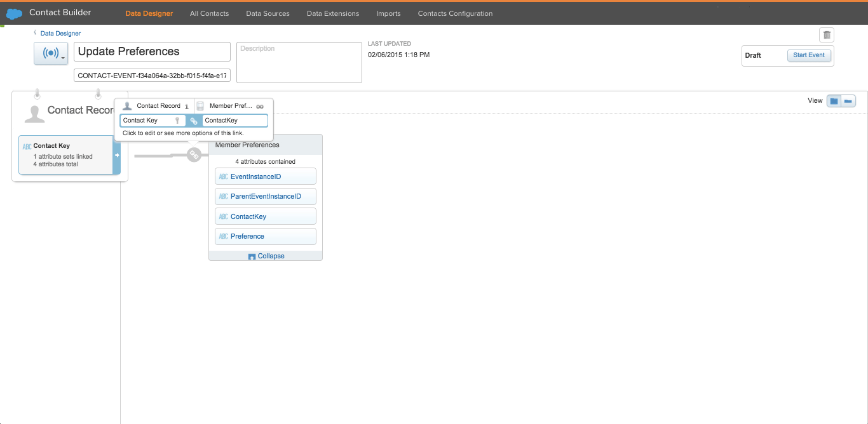Click the Contact Builder cloud logo
Image resolution: width=868 pixels, height=424 pixels.
click(x=13, y=13)
